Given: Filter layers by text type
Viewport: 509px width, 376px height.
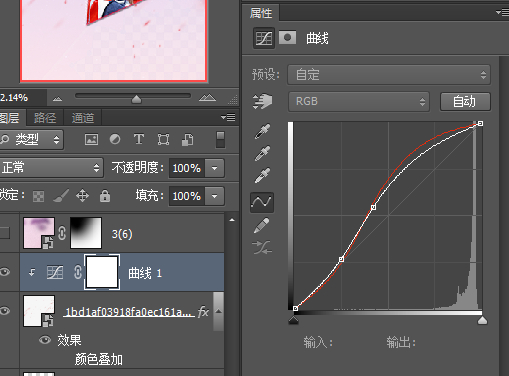Looking at the screenshot, I should 139,139.
